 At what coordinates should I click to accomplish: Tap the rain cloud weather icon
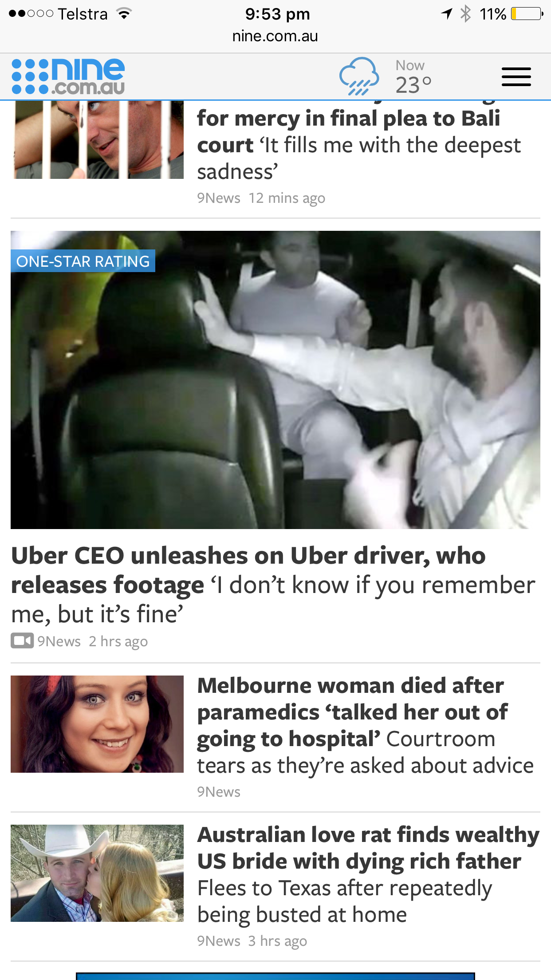pyautogui.click(x=359, y=76)
